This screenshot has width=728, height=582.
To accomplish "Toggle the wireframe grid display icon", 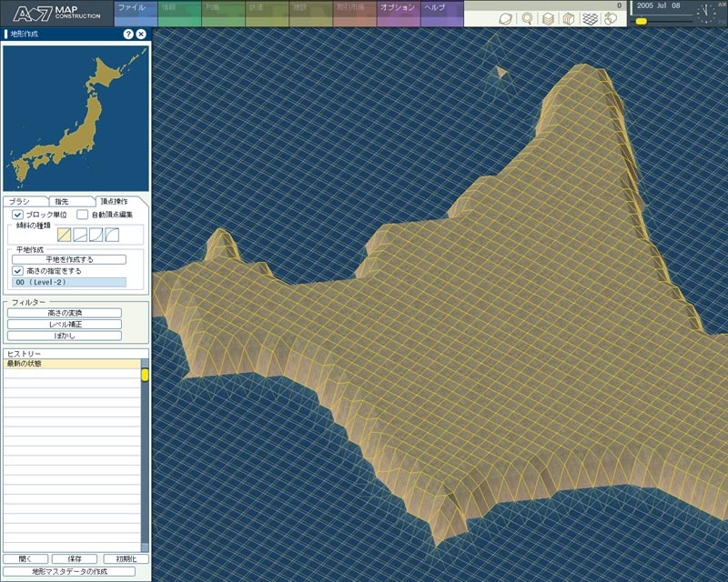I will 590,18.
